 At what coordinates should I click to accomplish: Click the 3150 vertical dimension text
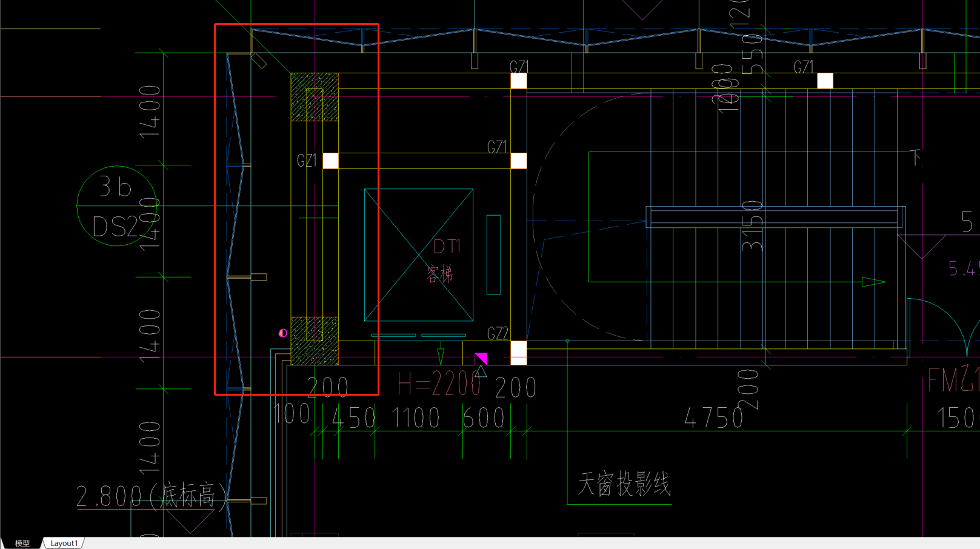(x=752, y=226)
